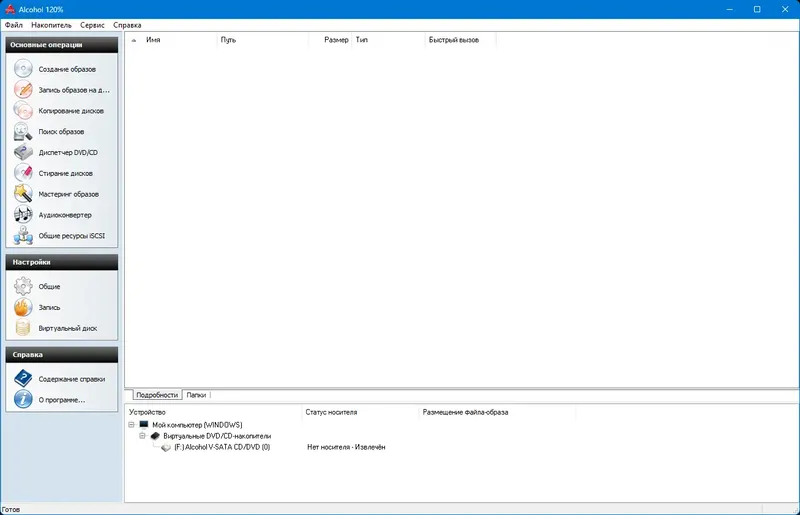Viewport: 800px width, 515px height.
Task: Click the Диспетчер DVD/CD link
Action: pos(68,153)
